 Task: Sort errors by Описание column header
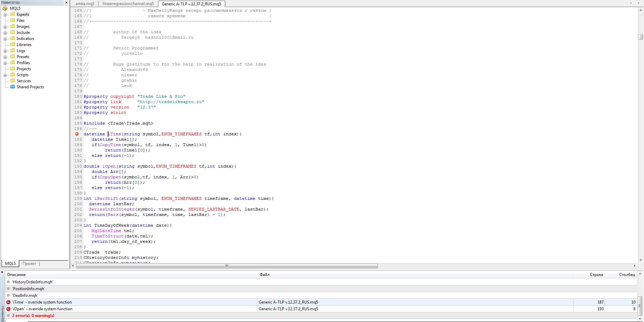pos(132,275)
